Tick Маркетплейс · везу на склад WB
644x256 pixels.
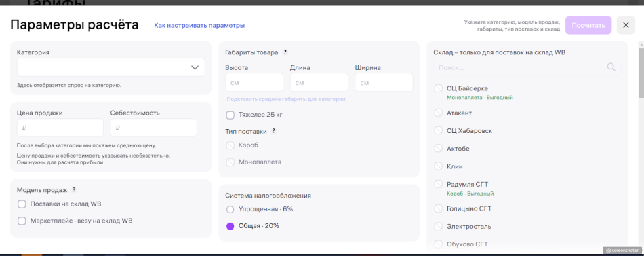(22, 221)
